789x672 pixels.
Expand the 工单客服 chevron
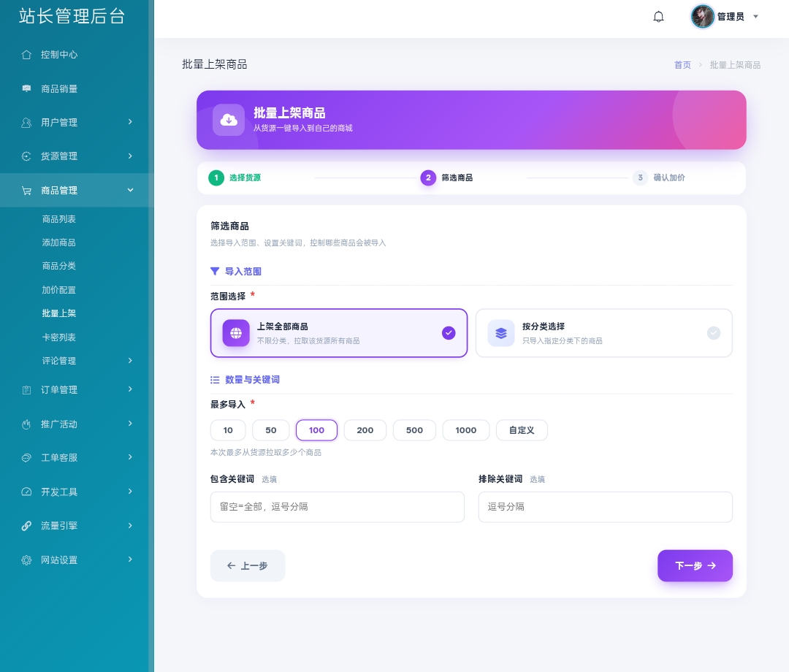pyautogui.click(x=130, y=457)
